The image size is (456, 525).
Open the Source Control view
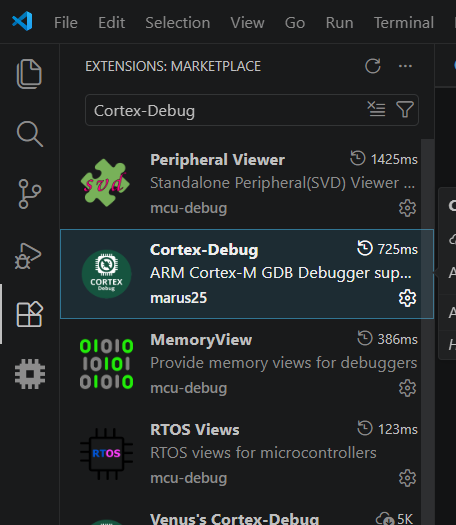pos(29,194)
